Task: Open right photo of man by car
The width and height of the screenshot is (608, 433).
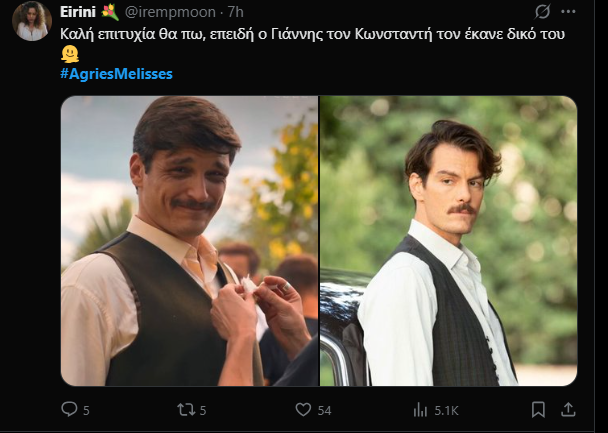Action: point(448,241)
